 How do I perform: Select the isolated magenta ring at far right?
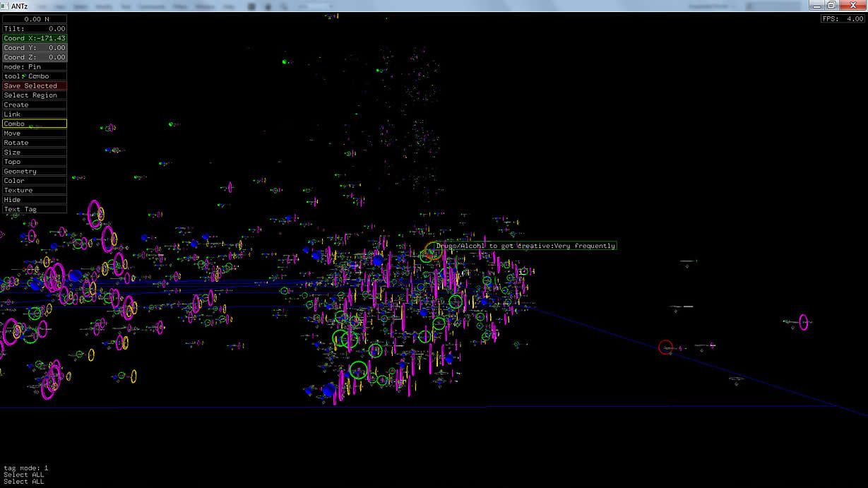pyautogui.click(x=803, y=322)
